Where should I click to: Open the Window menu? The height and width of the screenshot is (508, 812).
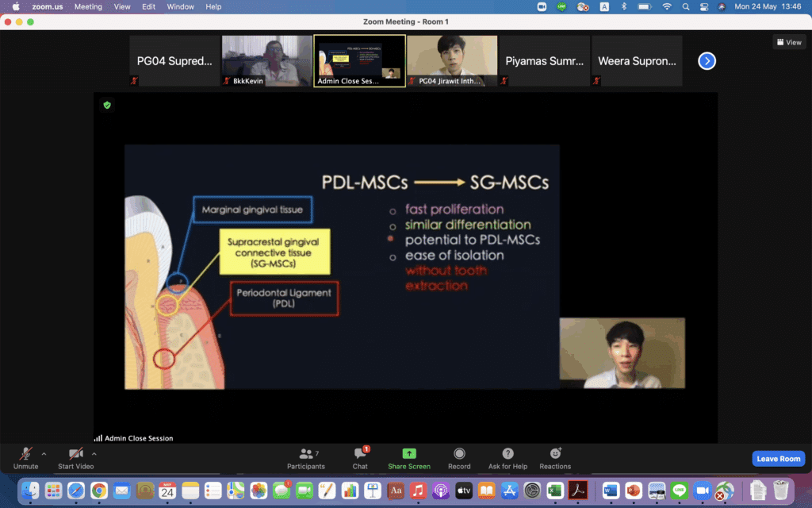pyautogui.click(x=180, y=6)
